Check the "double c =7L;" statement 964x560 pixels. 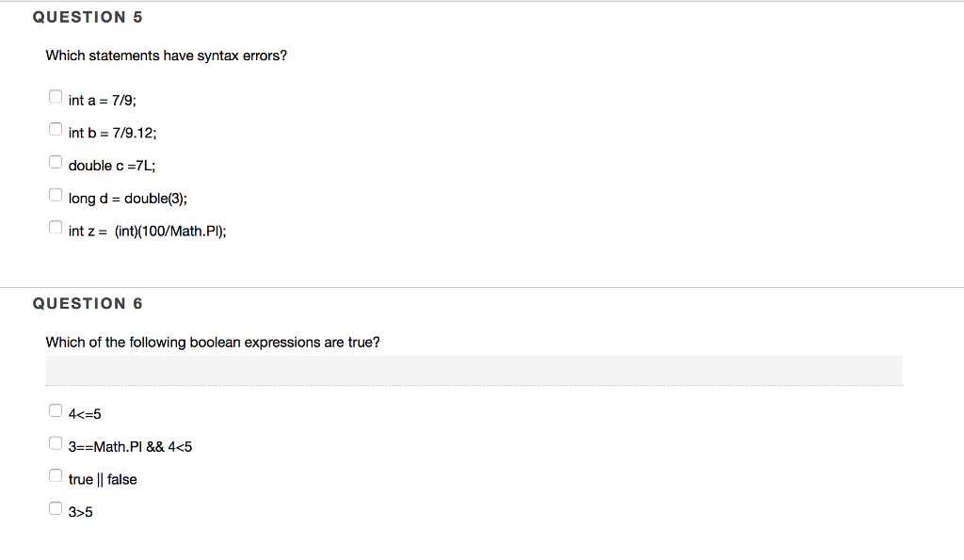(x=56, y=161)
